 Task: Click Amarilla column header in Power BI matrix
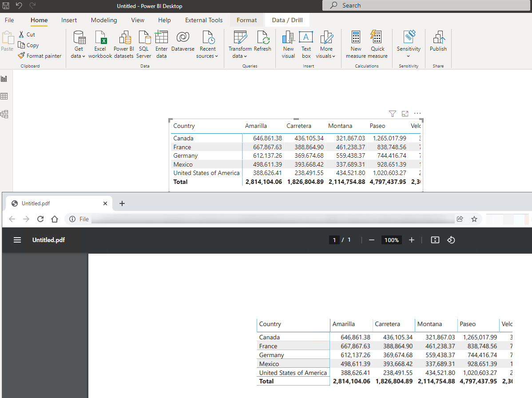(x=256, y=126)
